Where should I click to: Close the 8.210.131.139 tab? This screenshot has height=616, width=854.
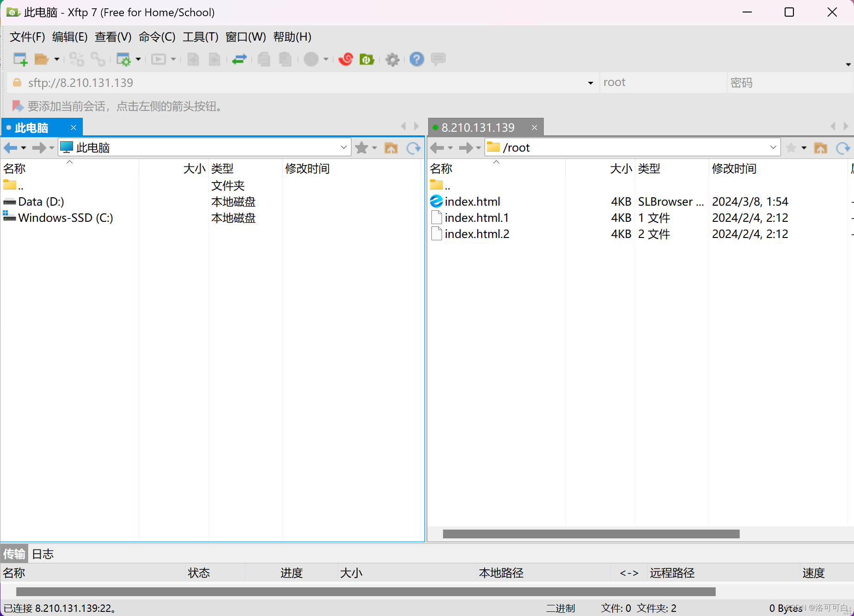click(x=535, y=128)
